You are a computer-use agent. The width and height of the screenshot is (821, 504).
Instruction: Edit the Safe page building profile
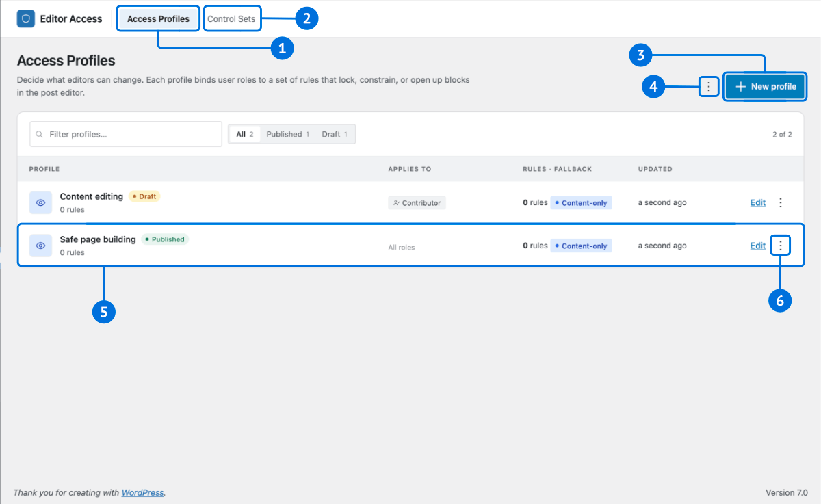[x=758, y=246]
